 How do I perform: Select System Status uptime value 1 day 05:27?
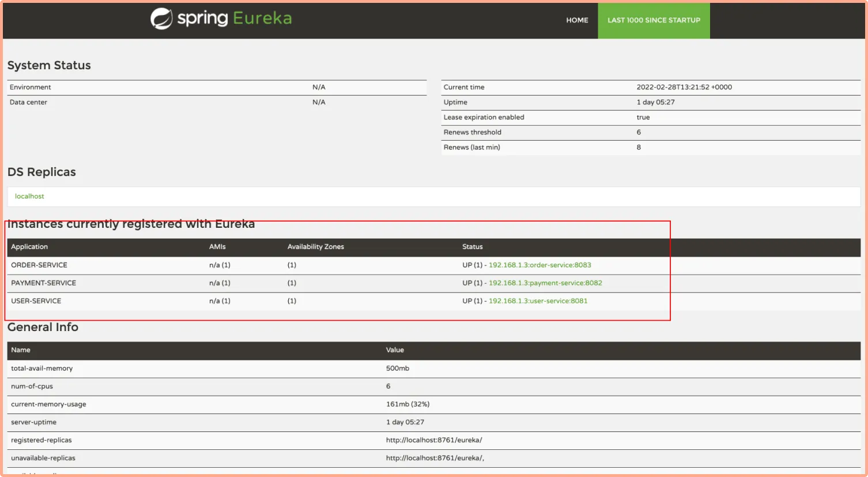click(x=656, y=102)
